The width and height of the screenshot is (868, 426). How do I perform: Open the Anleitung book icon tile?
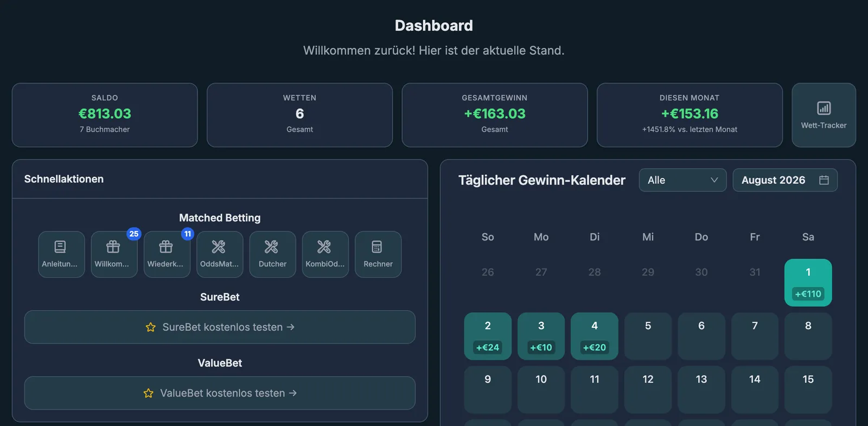[61, 255]
